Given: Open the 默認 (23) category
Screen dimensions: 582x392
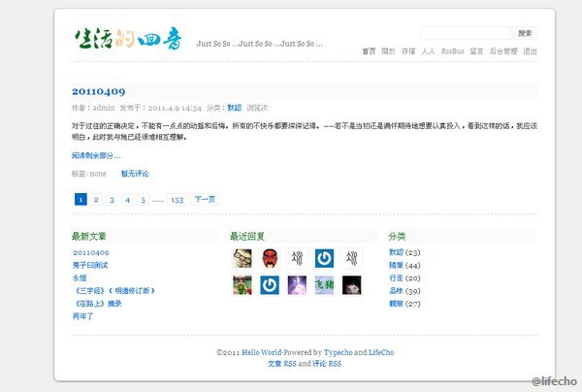Looking at the screenshot, I should (x=396, y=252).
